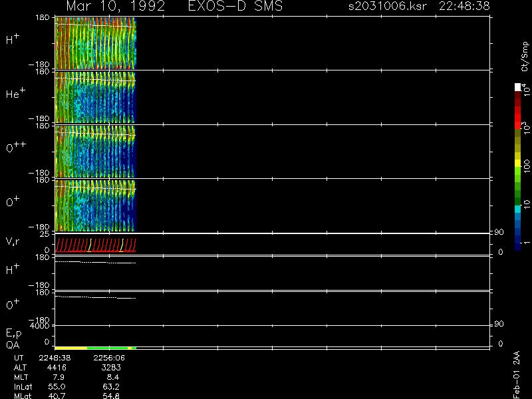Click the 'Ct/Smp' color scale unit label
This screenshot has height=399, width=532.
[x=525, y=57]
